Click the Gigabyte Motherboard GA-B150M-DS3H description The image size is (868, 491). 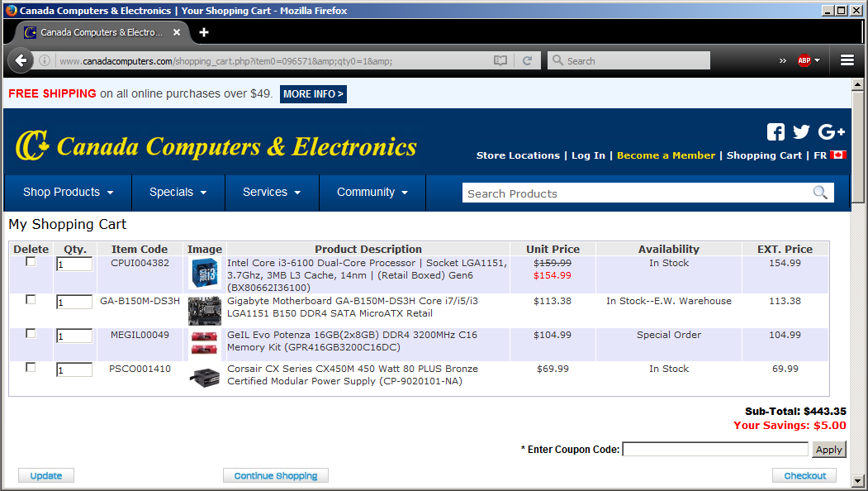[353, 307]
